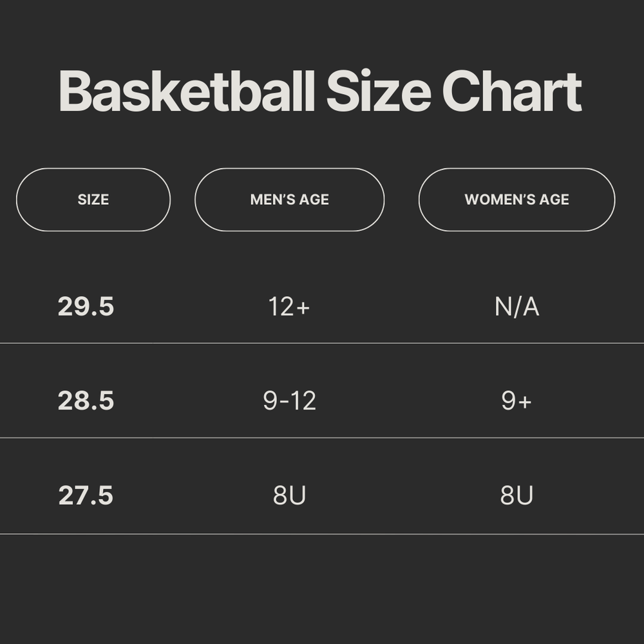Select the 27.5 size row label

(86, 496)
